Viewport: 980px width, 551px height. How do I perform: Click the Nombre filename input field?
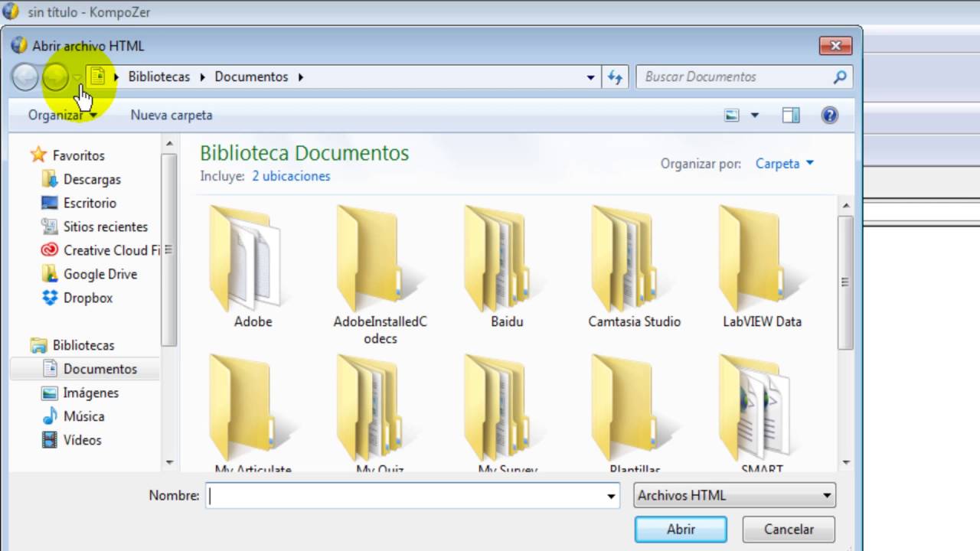point(404,496)
